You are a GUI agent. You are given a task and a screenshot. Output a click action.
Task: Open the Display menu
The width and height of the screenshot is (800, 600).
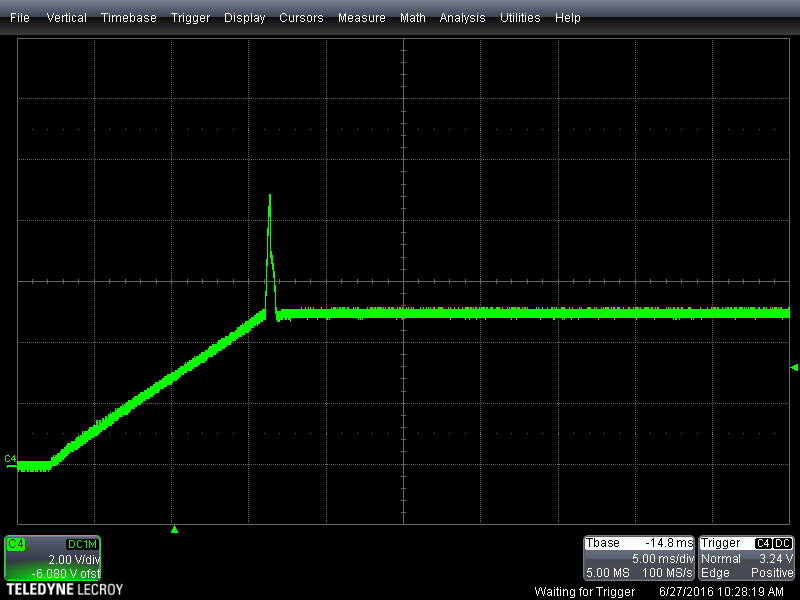tap(244, 18)
